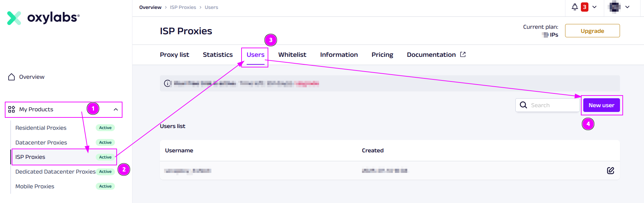Go to ISP Proxies breadcrumb
The height and width of the screenshot is (203, 644).
(x=183, y=7)
